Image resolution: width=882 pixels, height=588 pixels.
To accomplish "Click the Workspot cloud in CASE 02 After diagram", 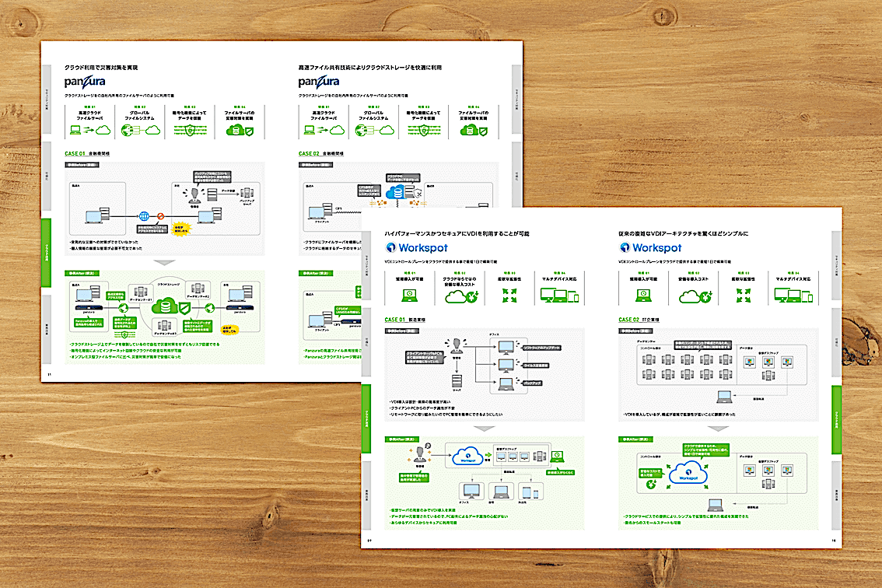I will (688, 473).
